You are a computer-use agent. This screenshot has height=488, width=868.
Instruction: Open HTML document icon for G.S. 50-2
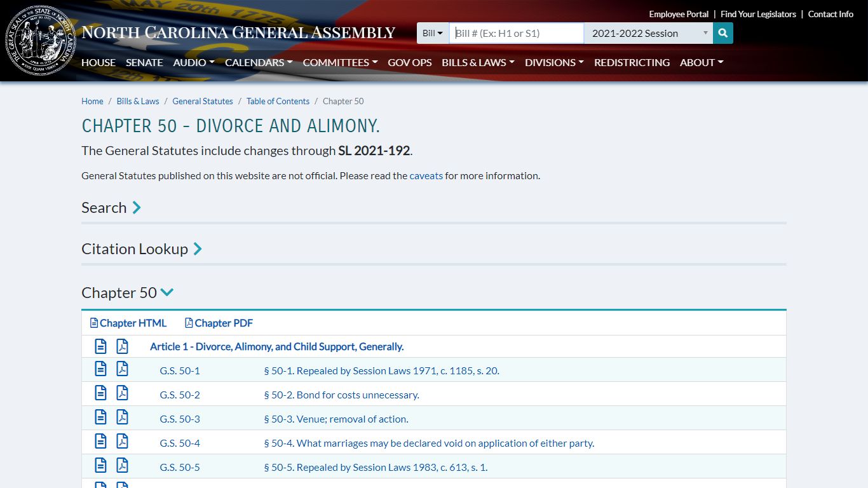tap(100, 393)
